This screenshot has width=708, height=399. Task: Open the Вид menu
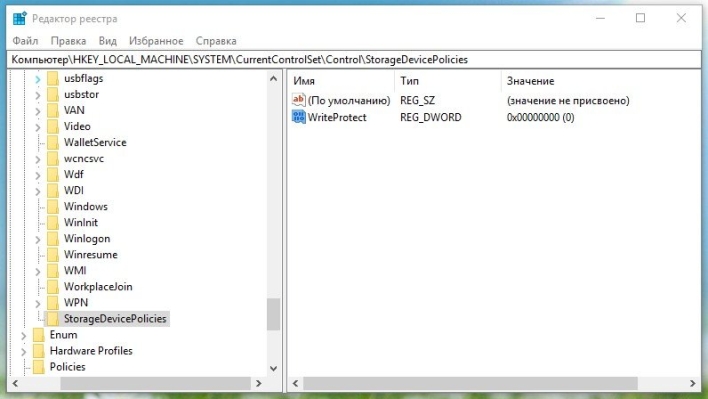tap(107, 41)
